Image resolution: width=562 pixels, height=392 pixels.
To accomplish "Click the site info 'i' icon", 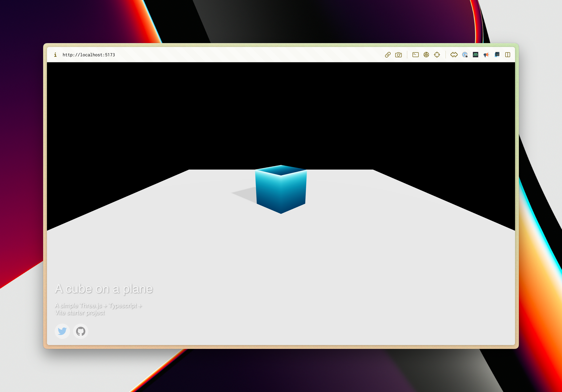I will click(x=55, y=55).
